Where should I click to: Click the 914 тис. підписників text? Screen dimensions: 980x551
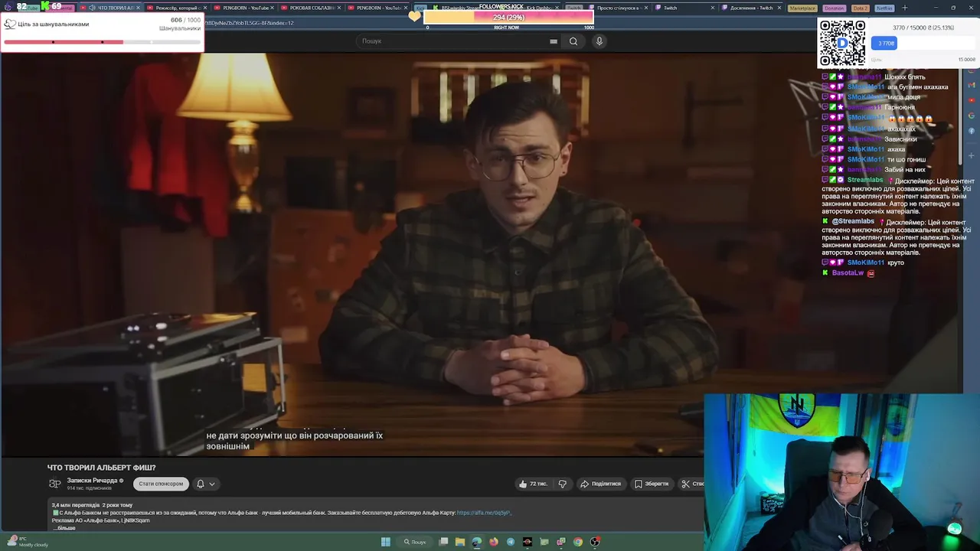[x=89, y=488]
